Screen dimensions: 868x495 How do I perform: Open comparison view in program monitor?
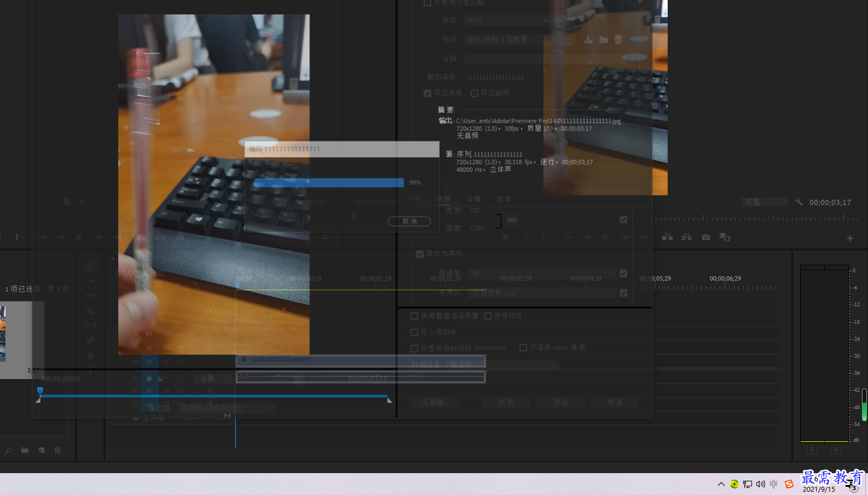pos(725,237)
